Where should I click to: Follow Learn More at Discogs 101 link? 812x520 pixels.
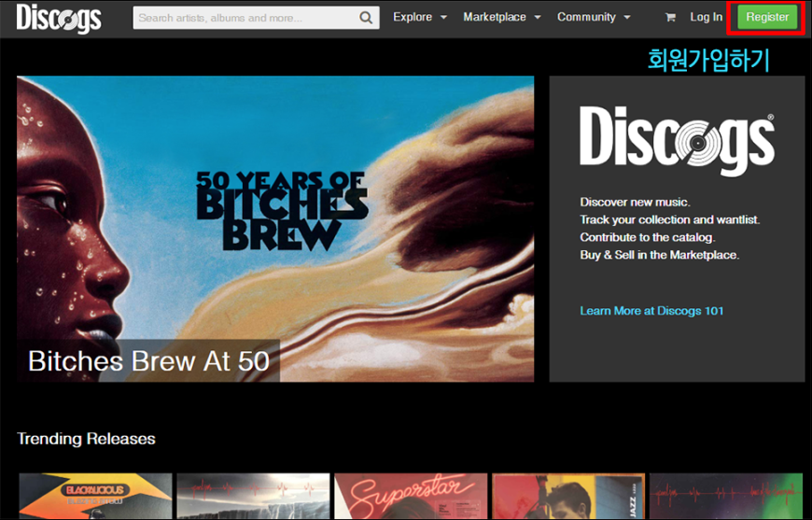tap(651, 311)
